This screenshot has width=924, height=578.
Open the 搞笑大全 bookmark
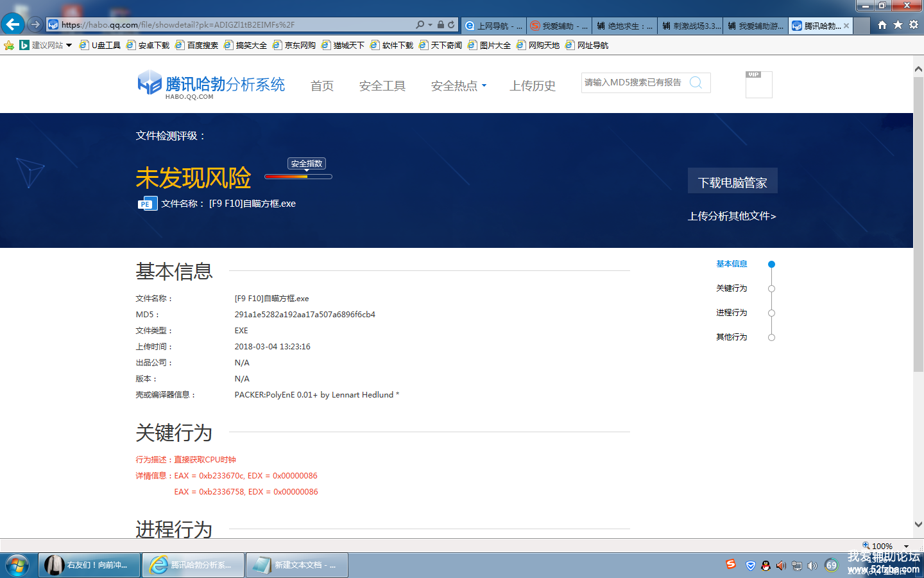coord(246,45)
